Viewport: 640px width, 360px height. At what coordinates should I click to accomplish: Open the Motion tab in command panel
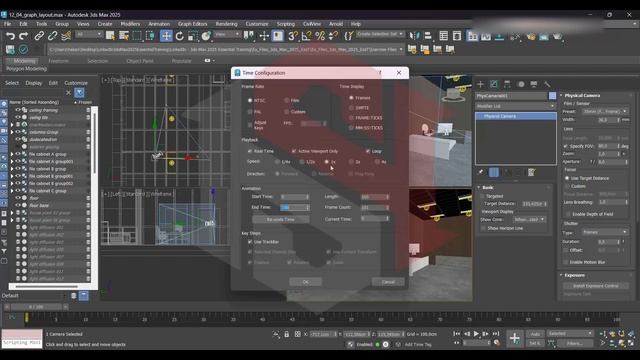pyautogui.click(x=521, y=84)
